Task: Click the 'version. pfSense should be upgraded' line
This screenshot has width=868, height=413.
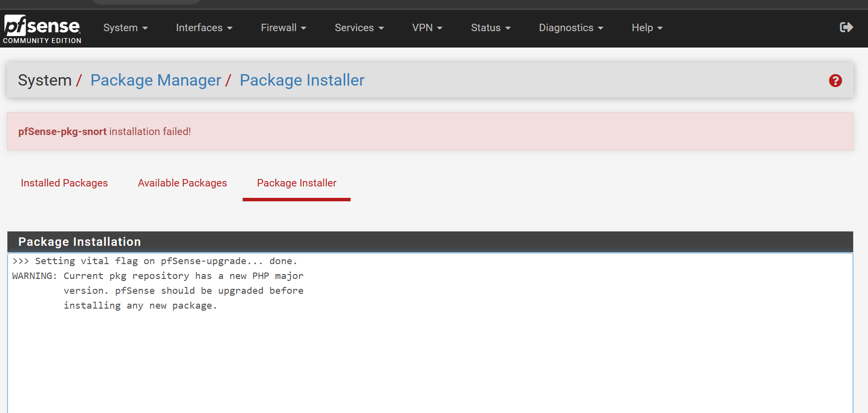Action: coord(184,291)
